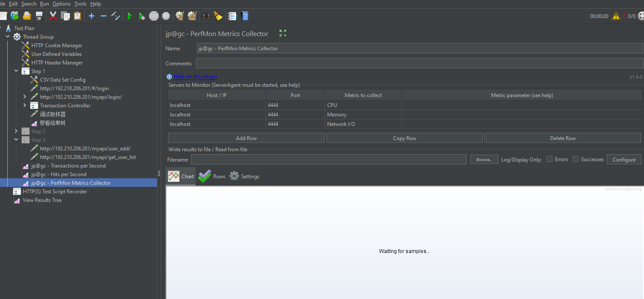The width and height of the screenshot is (644, 299).
Task: Open the Tools menu
Action: pos(80,4)
